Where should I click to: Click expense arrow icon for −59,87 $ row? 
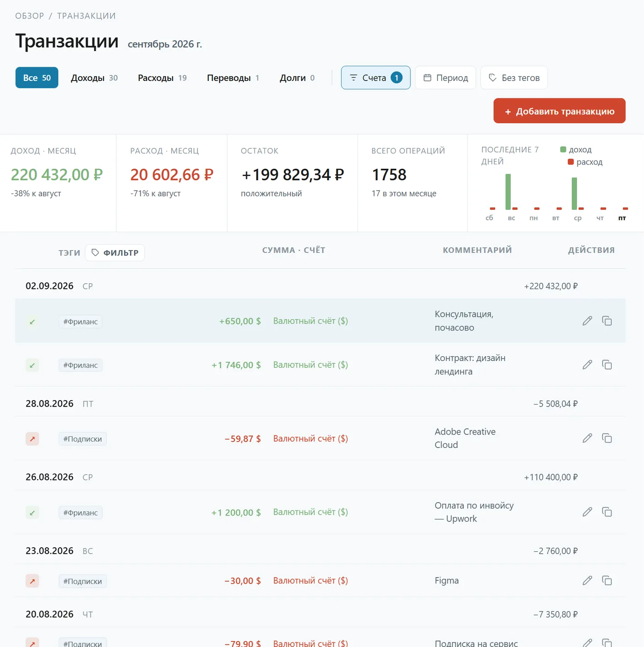pyautogui.click(x=32, y=439)
